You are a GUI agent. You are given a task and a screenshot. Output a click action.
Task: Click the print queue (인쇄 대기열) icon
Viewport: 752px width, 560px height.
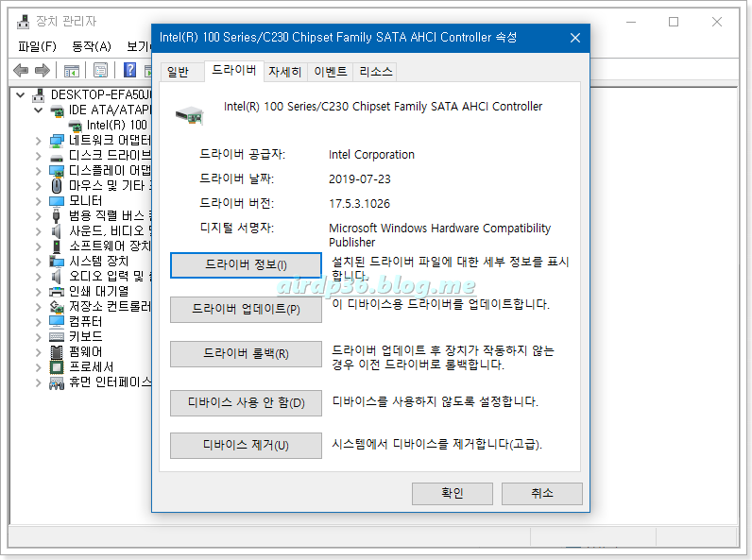click(x=57, y=292)
